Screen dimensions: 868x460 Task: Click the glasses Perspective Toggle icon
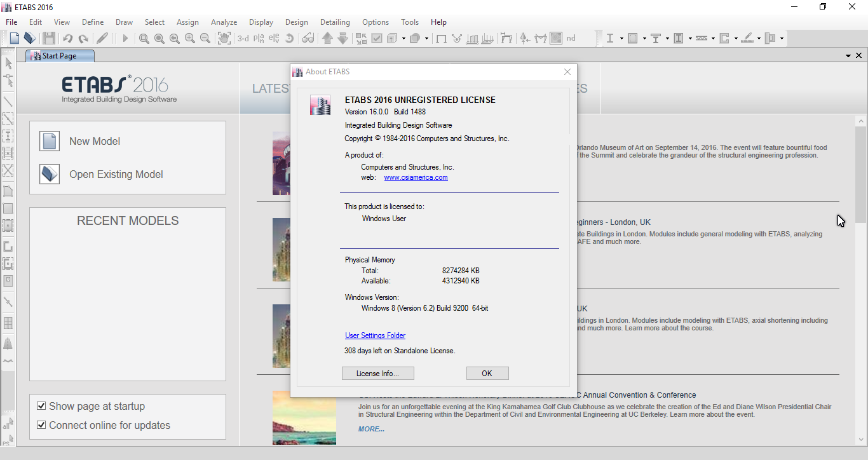pos(308,39)
